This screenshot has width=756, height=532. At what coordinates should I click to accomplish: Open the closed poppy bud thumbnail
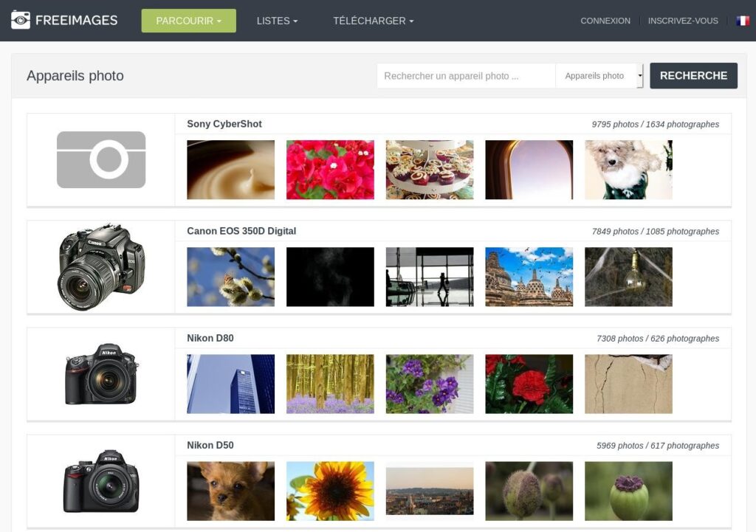click(x=529, y=491)
